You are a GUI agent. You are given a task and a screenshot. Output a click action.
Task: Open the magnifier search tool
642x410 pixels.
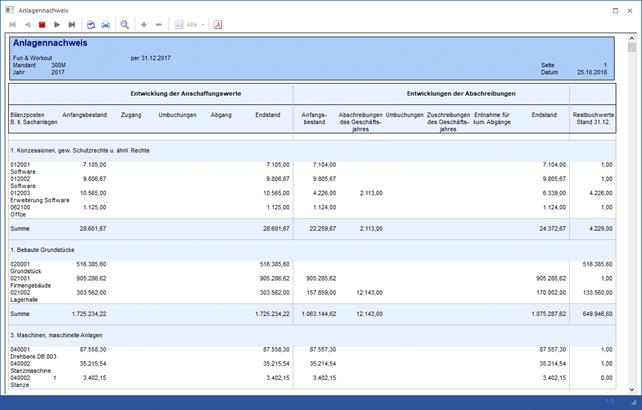coord(125,24)
